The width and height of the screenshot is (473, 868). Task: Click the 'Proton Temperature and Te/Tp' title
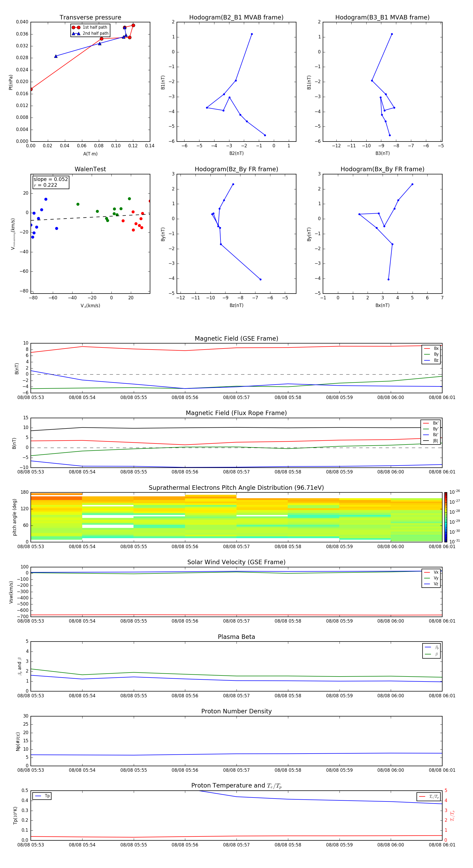[x=236, y=786]
